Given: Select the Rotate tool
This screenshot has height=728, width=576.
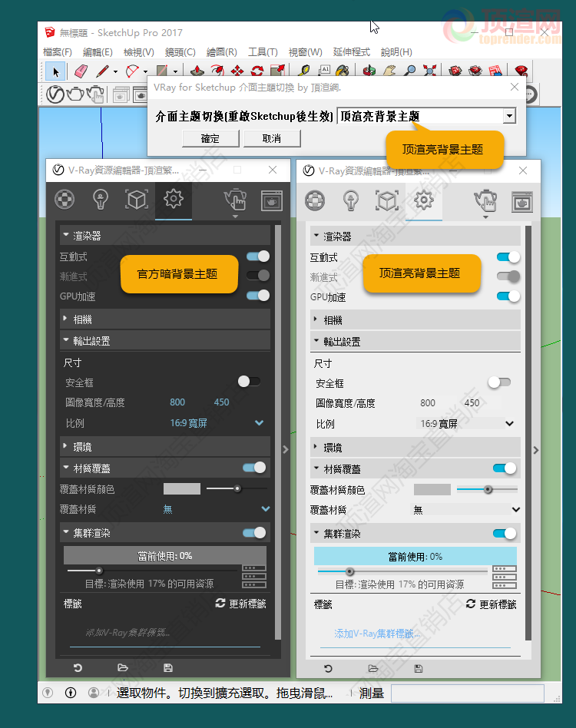Looking at the screenshot, I should click(x=257, y=71).
